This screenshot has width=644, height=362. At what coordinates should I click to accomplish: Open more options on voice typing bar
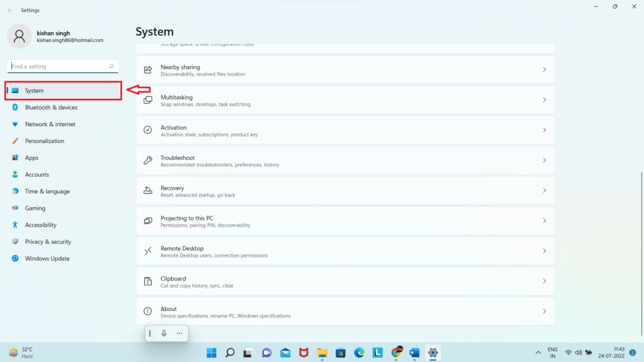pyautogui.click(x=179, y=334)
